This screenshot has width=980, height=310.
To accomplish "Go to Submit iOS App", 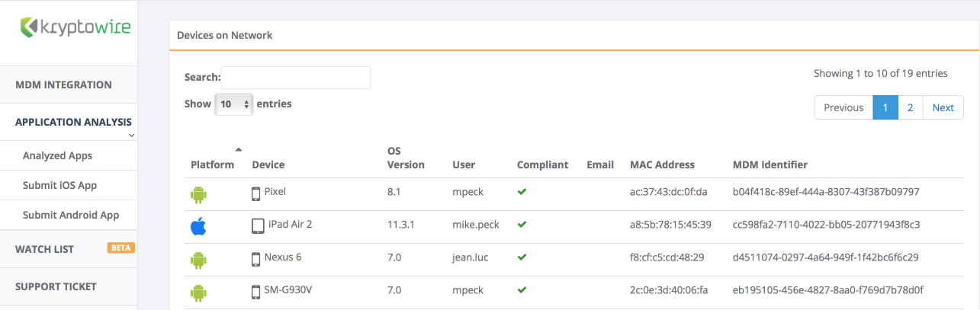I will click(59, 185).
